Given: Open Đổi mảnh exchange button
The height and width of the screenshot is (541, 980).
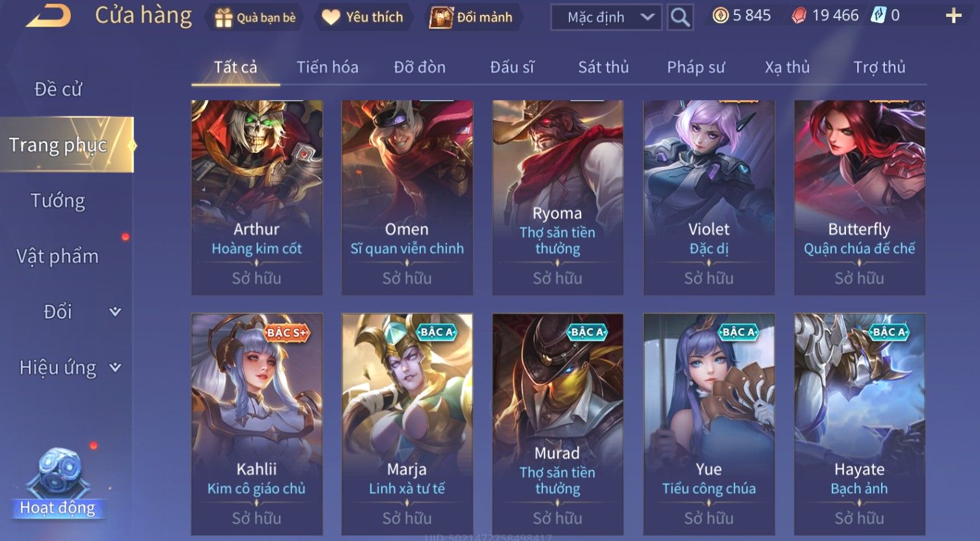Looking at the screenshot, I should [x=471, y=18].
